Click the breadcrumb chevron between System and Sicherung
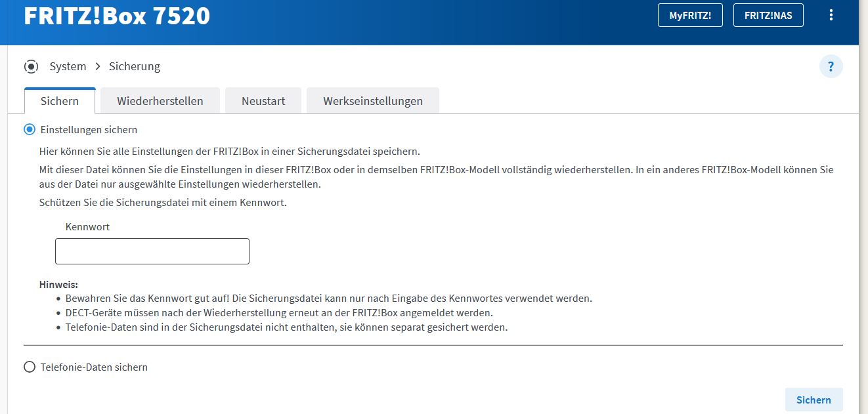The width and height of the screenshot is (868, 414). [98, 66]
